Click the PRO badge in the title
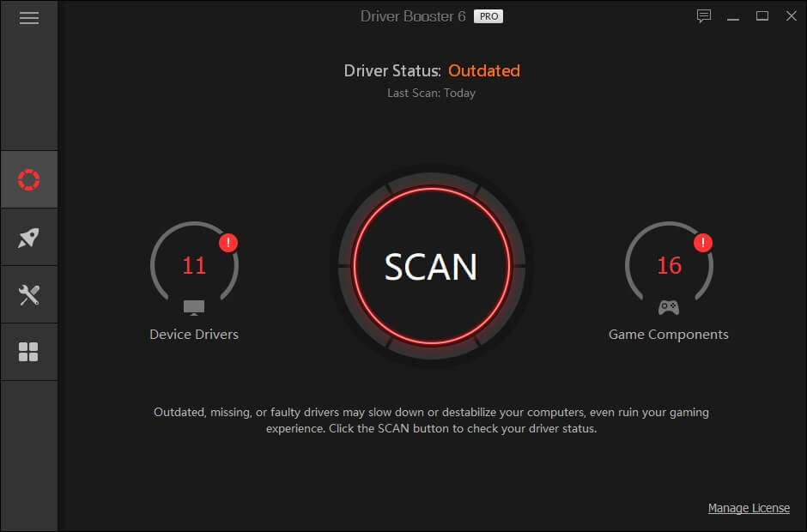This screenshot has height=532, width=807. tap(488, 16)
